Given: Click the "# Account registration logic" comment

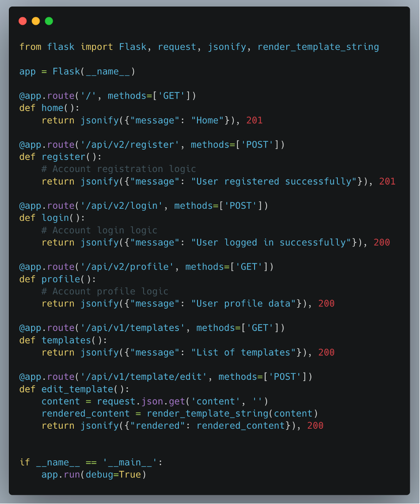Looking at the screenshot, I should [118, 169].
